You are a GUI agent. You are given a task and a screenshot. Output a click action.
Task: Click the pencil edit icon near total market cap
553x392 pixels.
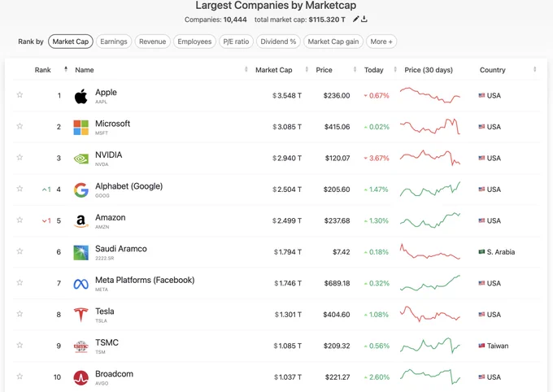[x=356, y=19]
